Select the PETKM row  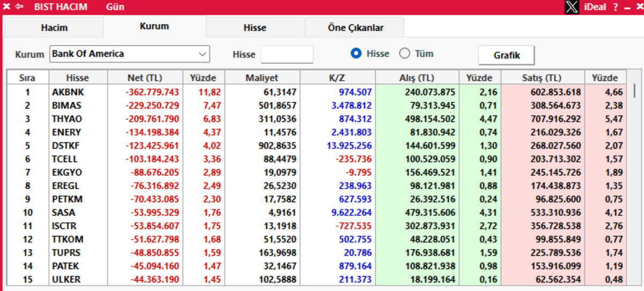(x=317, y=199)
